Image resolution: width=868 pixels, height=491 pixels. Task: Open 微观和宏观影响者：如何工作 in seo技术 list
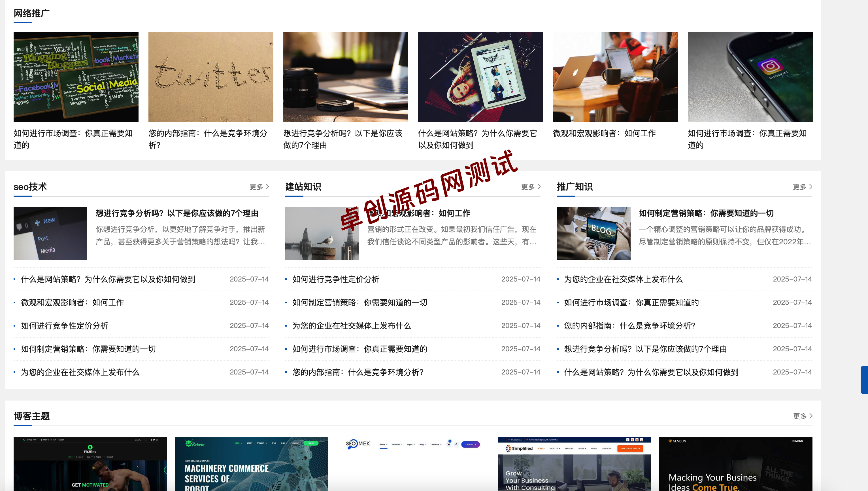click(73, 302)
